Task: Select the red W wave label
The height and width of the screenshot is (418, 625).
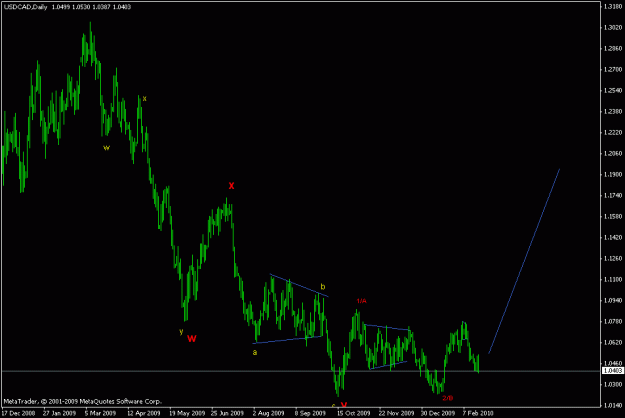Action: (x=192, y=339)
